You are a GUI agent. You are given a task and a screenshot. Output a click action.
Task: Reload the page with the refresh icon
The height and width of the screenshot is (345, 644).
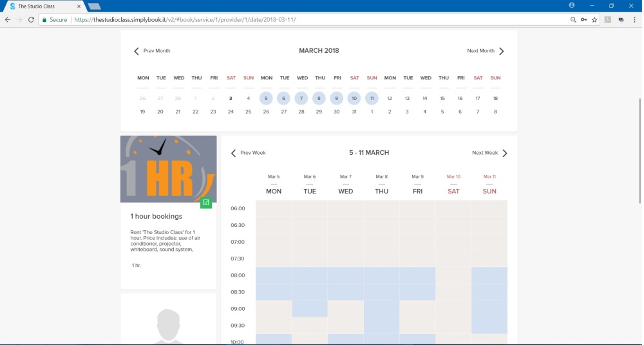[x=31, y=20]
